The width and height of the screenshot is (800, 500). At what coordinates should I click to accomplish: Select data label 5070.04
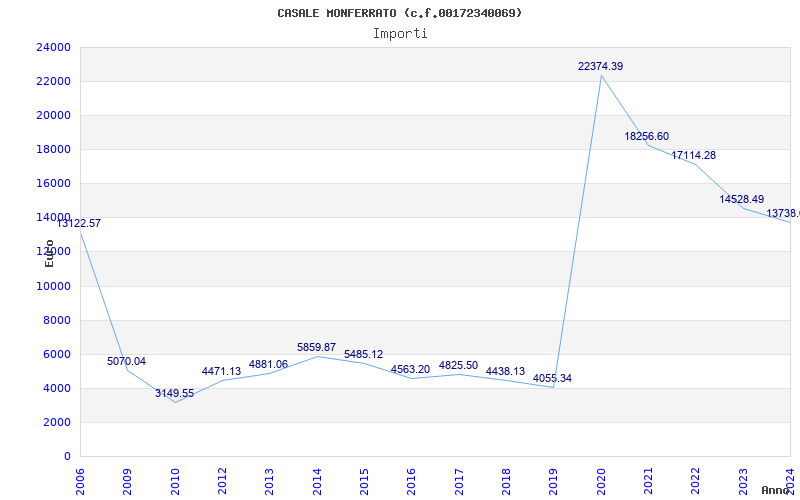[126, 361]
